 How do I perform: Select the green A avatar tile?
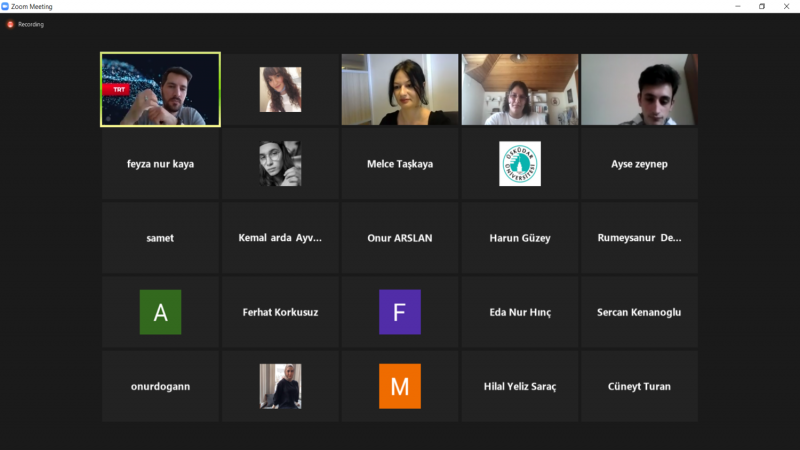(x=160, y=312)
